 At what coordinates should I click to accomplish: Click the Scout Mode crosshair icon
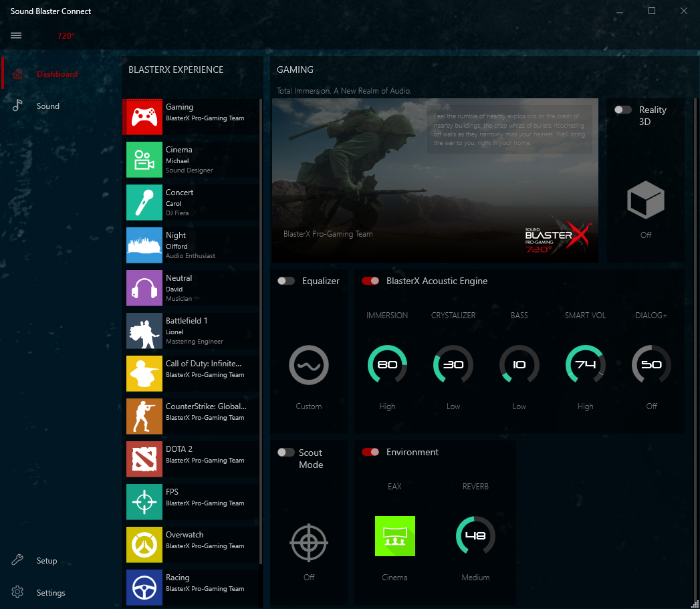point(308,543)
